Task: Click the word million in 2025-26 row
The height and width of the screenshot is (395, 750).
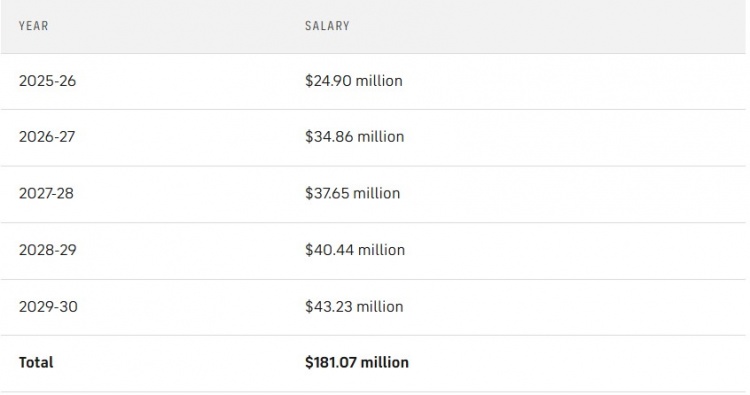Action: tap(379, 81)
